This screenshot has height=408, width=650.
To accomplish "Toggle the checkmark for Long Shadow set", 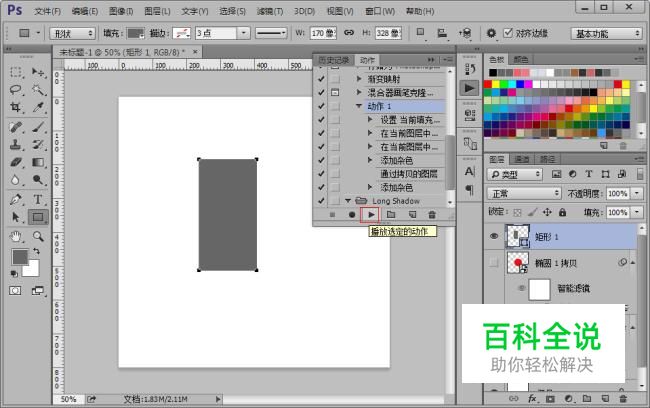I will pos(321,201).
